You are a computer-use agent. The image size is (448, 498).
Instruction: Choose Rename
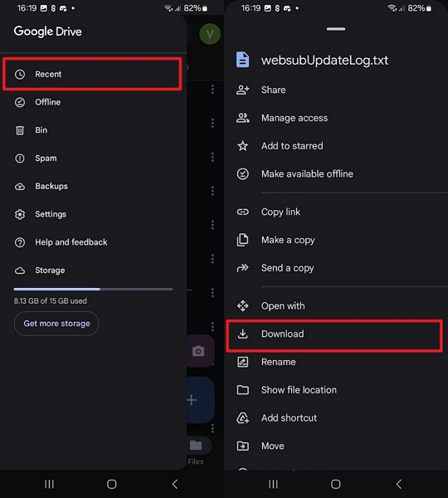click(x=336, y=362)
